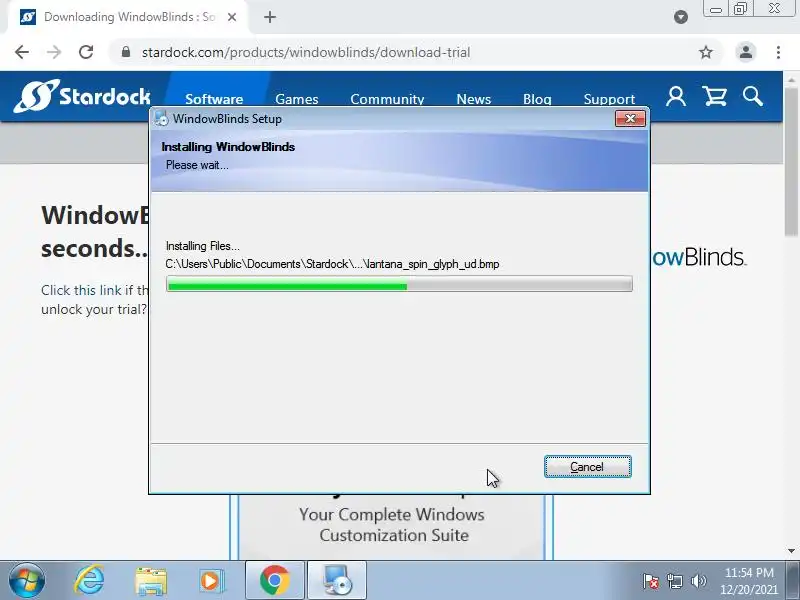Click the round dropdown icon by the tabs
800x600 pixels.
pos(681,17)
